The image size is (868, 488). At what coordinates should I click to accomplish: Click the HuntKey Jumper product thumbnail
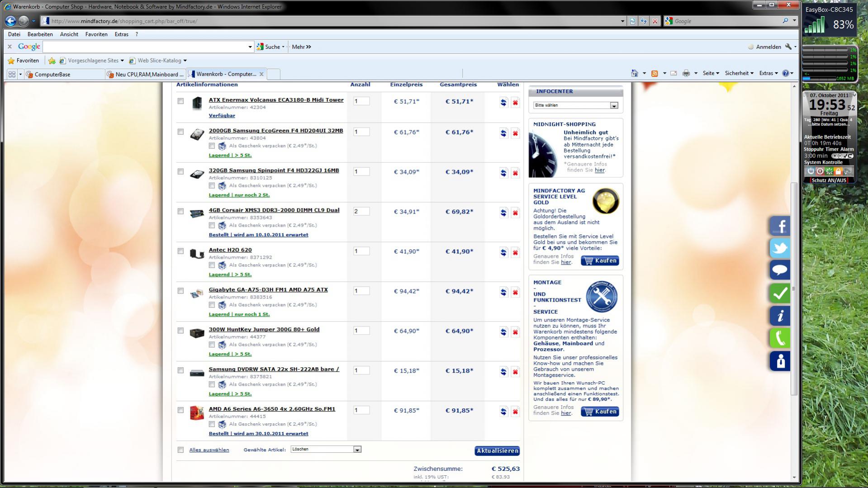click(x=197, y=333)
